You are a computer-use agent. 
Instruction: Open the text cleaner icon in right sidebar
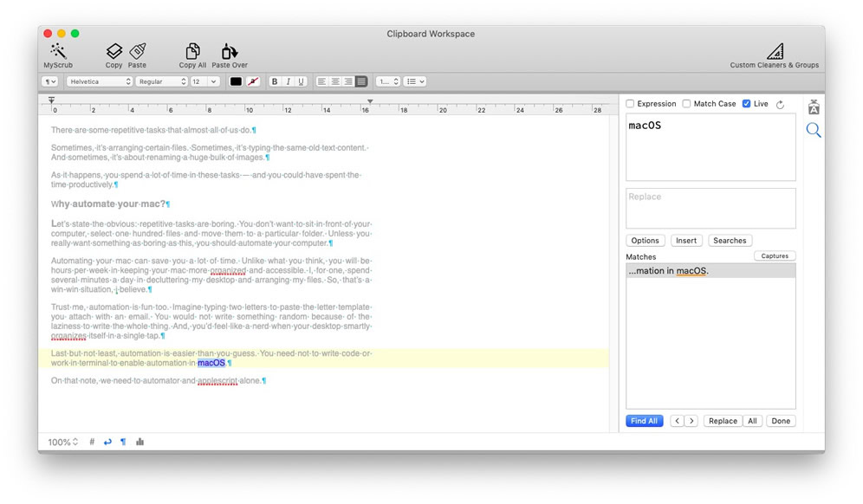814,107
